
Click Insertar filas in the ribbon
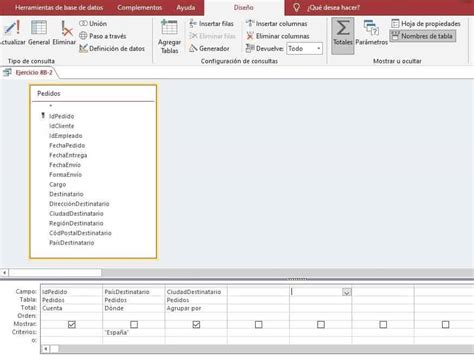click(211, 24)
